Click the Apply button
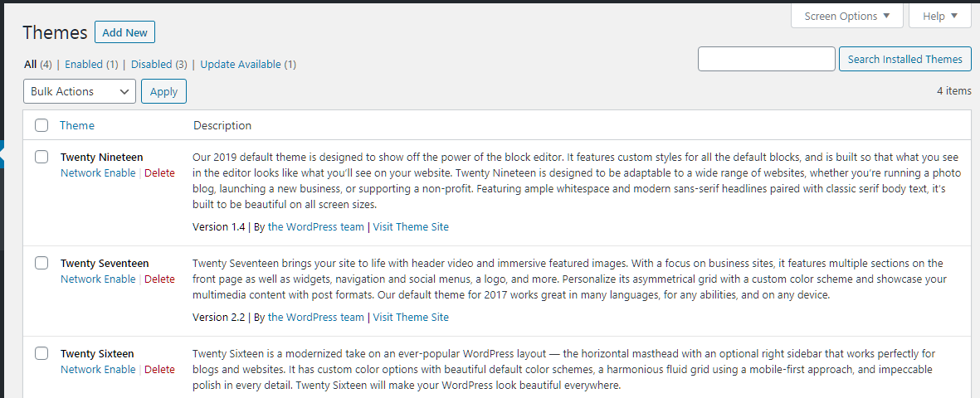The width and height of the screenshot is (980, 398). click(163, 91)
